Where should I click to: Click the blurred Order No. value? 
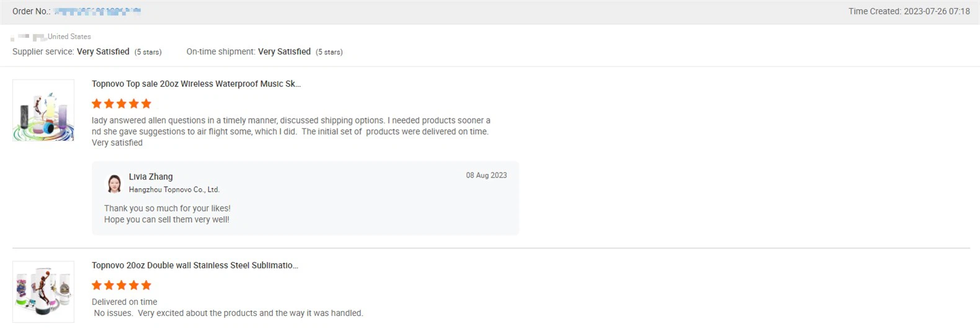click(x=97, y=11)
